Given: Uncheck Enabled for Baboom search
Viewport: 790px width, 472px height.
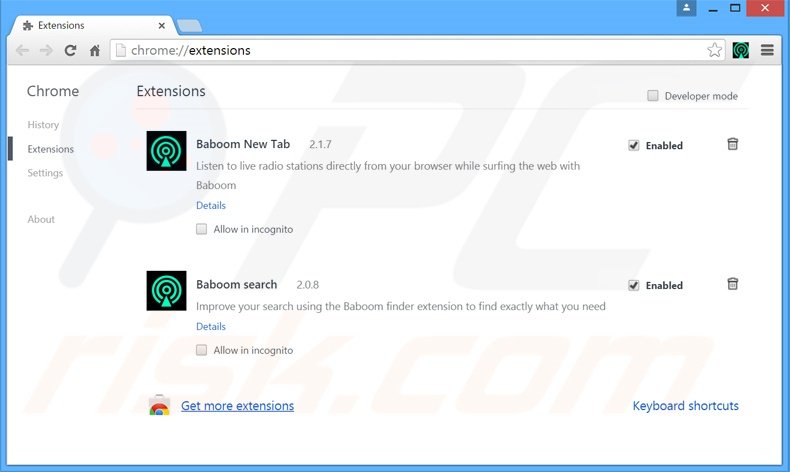Looking at the screenshot, I should 634,285.
